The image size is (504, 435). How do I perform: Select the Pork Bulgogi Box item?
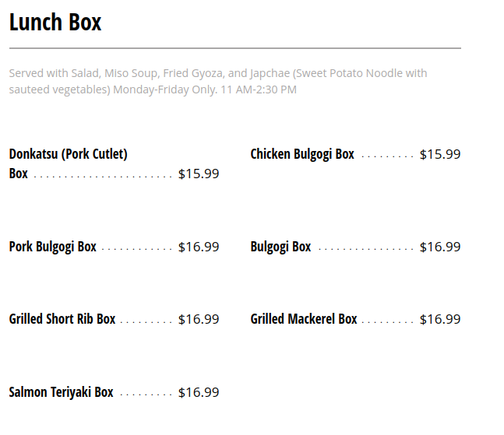click(x=53, y=247)
